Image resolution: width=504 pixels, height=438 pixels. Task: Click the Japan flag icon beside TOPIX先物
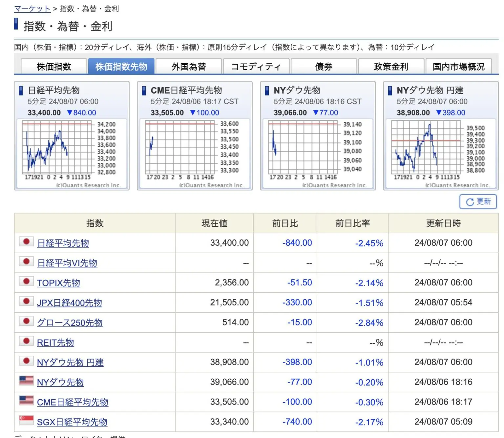(x=26, y=282)
